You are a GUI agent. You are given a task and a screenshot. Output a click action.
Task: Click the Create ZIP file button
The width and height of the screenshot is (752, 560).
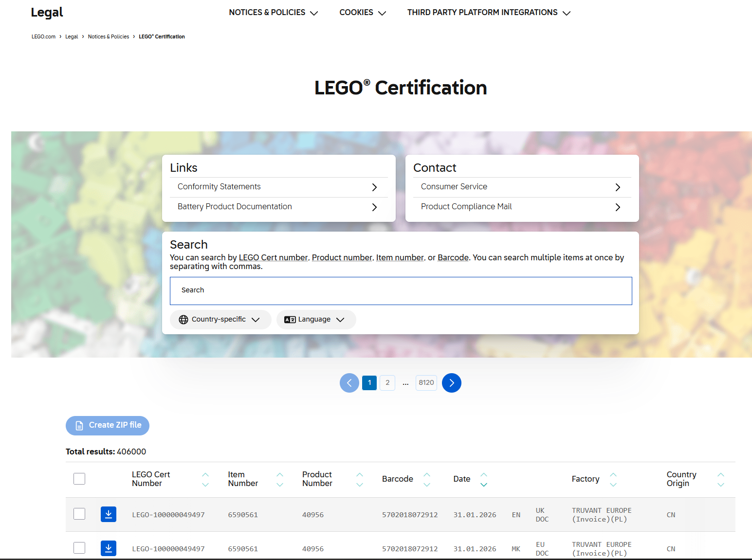click(108, 426)
